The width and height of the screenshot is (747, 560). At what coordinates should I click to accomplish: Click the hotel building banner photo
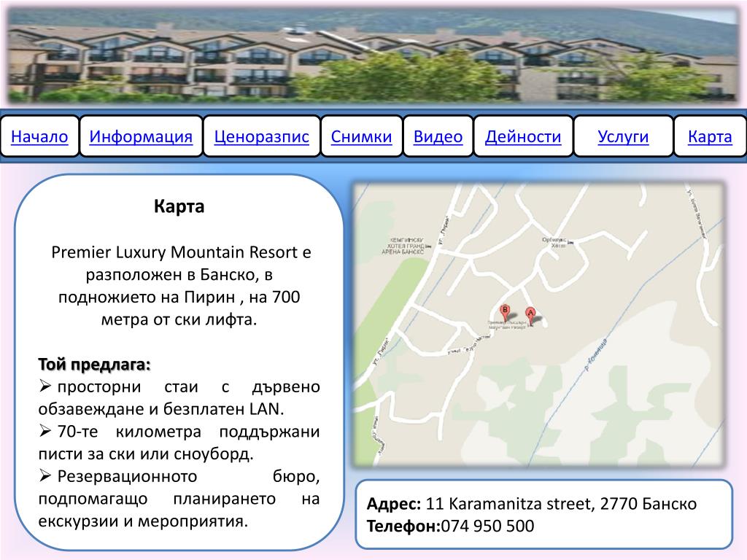(x=373, y=54)
